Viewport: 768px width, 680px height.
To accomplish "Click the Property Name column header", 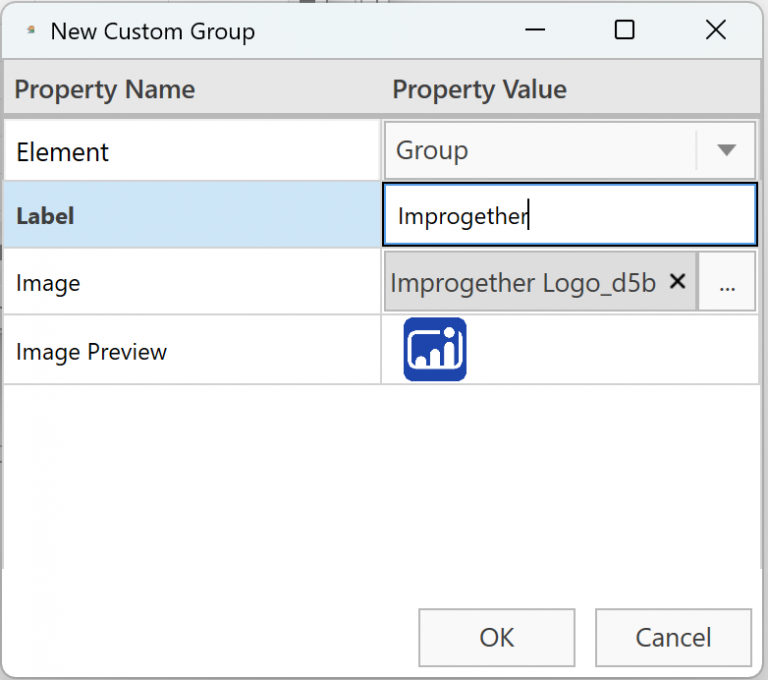I will tap(104, 90).
